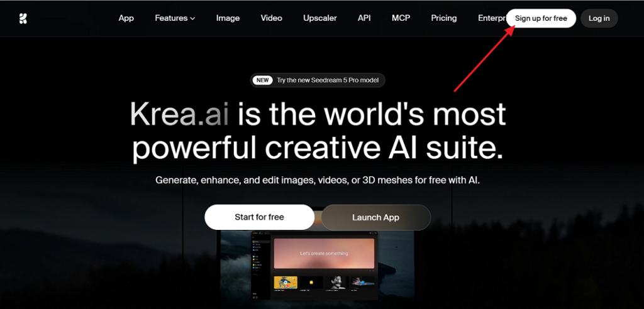Click the Log in button

coord(599,18)
